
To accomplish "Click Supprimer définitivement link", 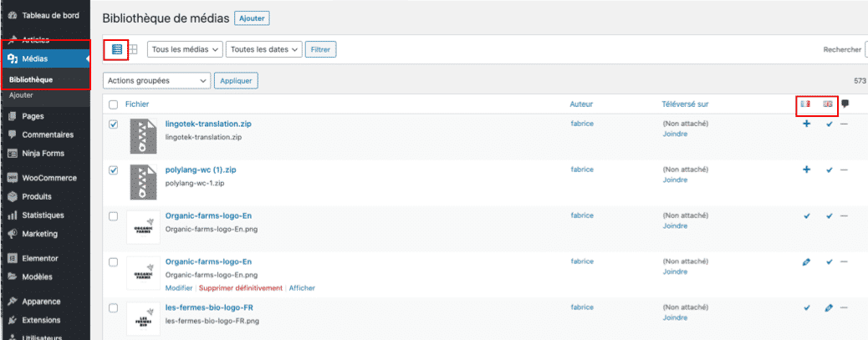I will (x=242, y=287).
